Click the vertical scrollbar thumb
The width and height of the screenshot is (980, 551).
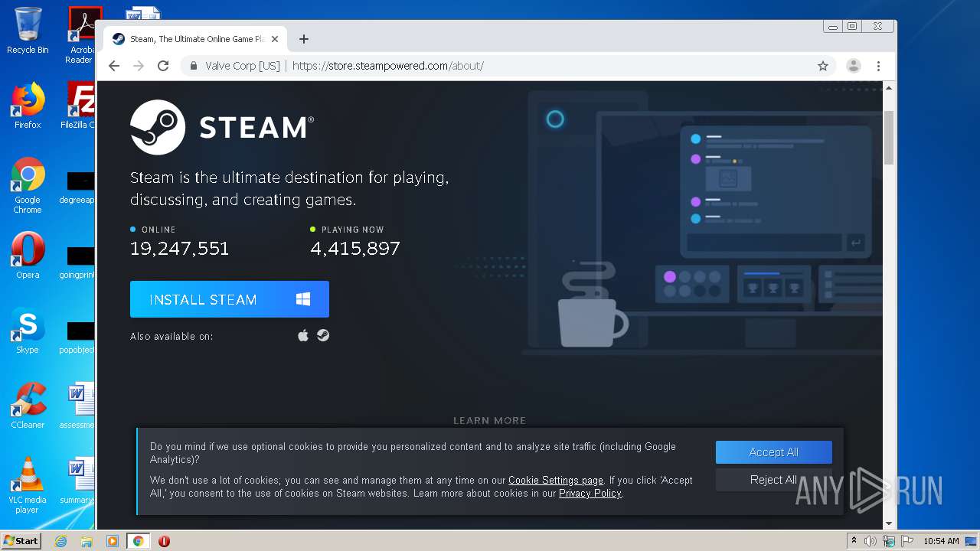(x=889, y=138)
